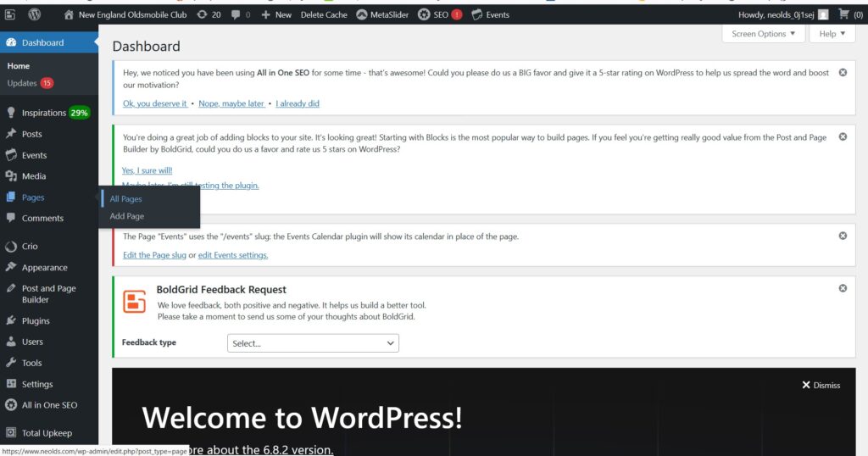Click the updates icon showing 20

(201, 14)
